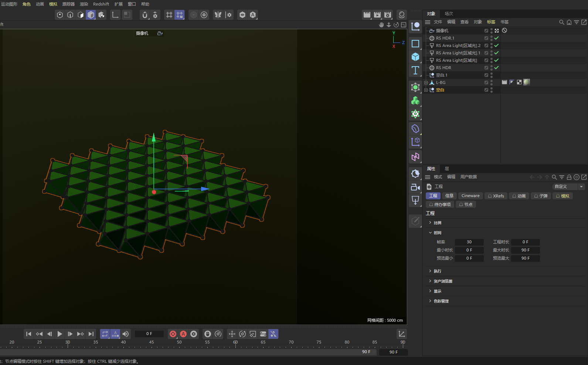Screen dimensions: 588x365
Task: Select the Points mode icon in top toolbar
Action: 60,15
